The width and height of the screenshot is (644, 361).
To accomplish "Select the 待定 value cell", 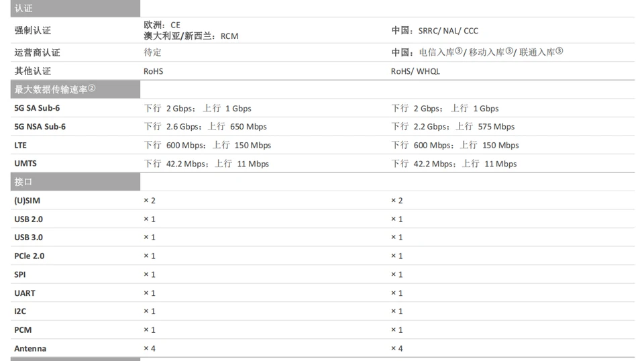I will pyautogui.click(x=152, y=52).
